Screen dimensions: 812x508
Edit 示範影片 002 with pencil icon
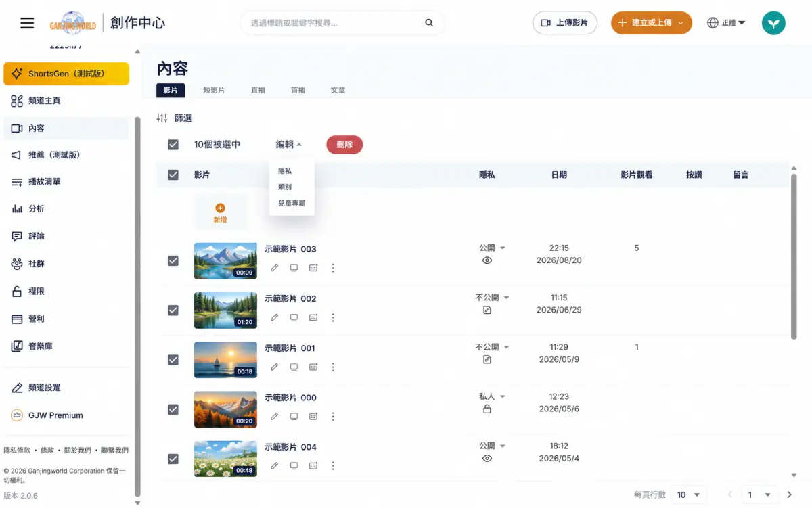pos(274,317)
